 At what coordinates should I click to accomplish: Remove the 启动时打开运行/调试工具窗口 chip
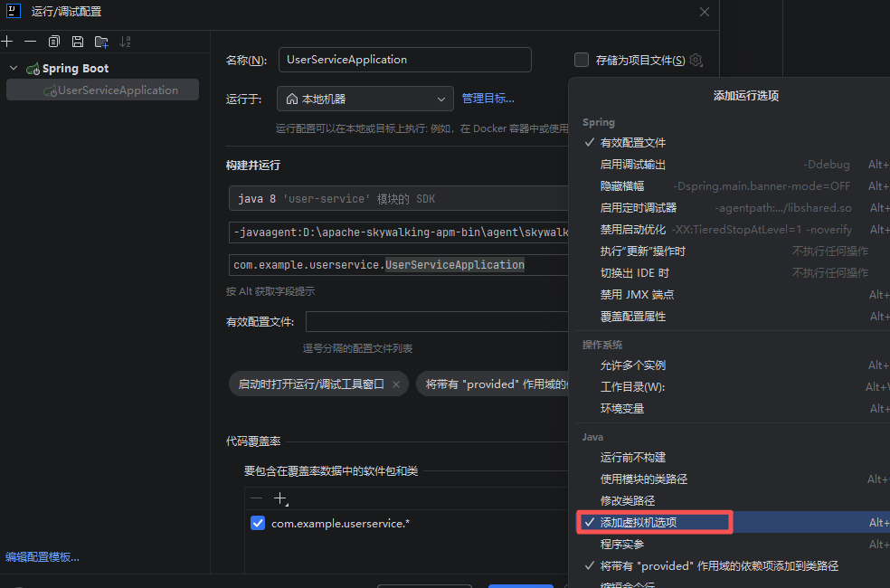pyautogui.click(x=396, y=384)
